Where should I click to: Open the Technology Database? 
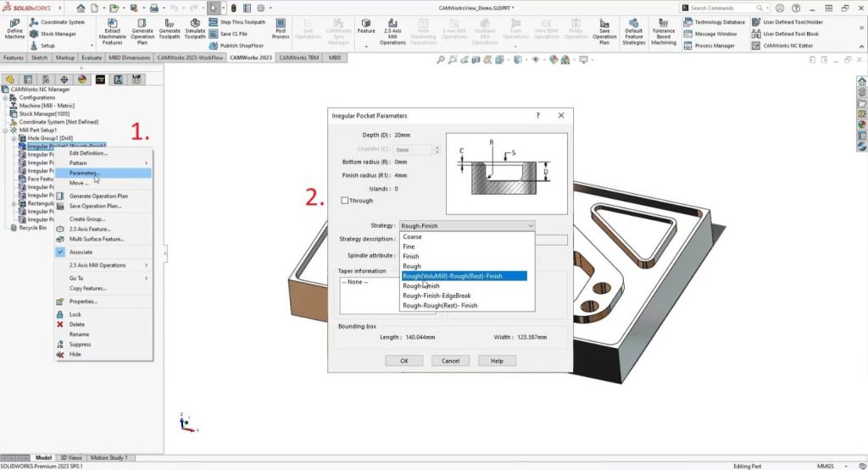(714, 22)
